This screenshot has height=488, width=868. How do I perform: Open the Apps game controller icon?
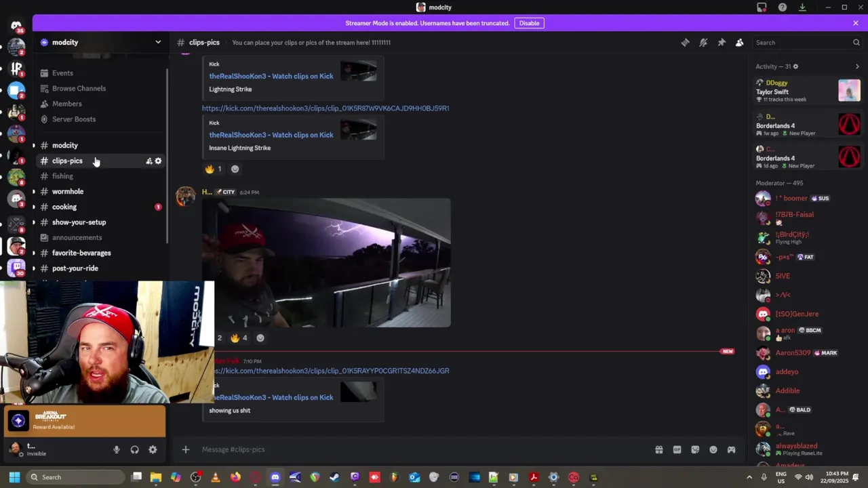pos(731,449)
